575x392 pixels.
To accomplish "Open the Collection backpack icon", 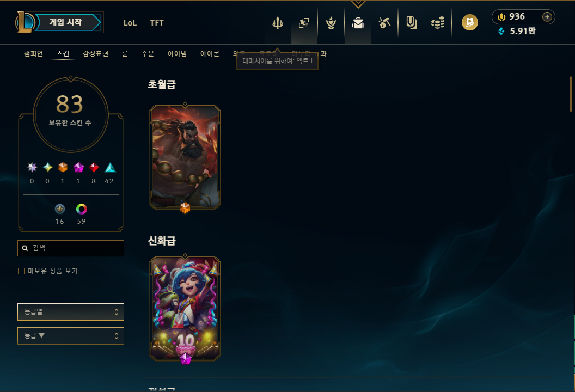I will click(x=358, y=23).
